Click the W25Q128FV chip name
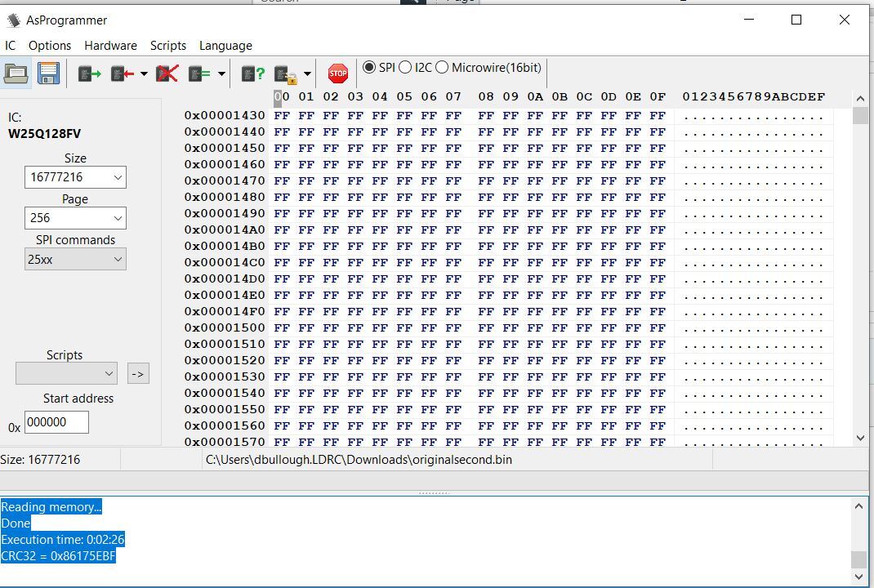The width and height of the screenshot is (874, 588). [45, 134]
